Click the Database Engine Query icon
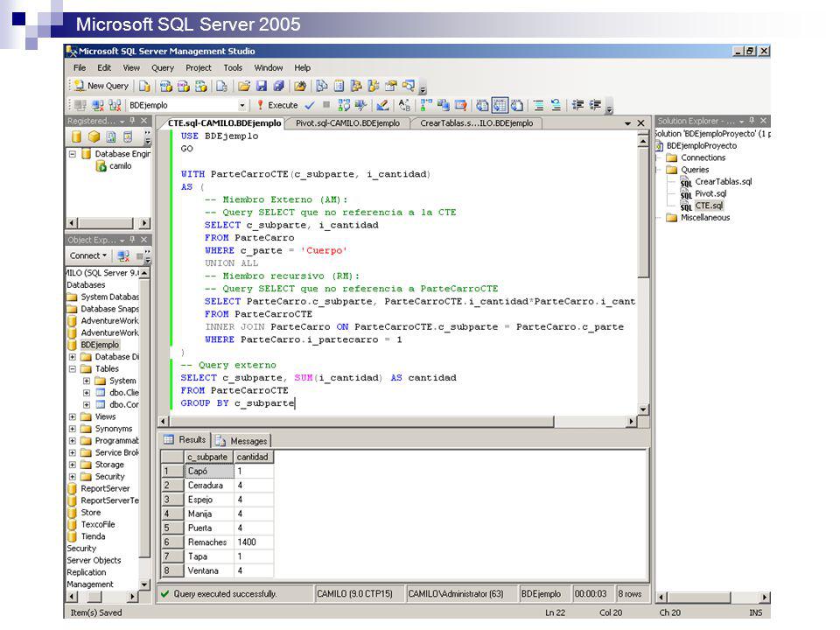 (x=144, y=86)
